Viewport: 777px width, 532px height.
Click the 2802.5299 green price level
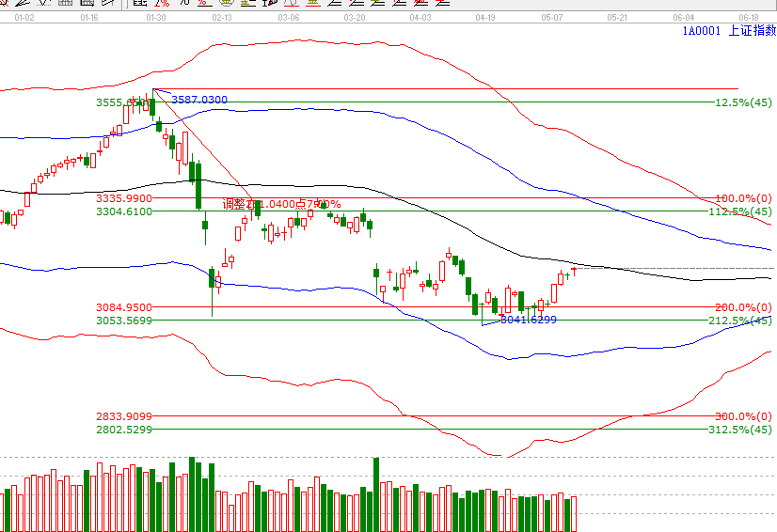pos(123,430)
